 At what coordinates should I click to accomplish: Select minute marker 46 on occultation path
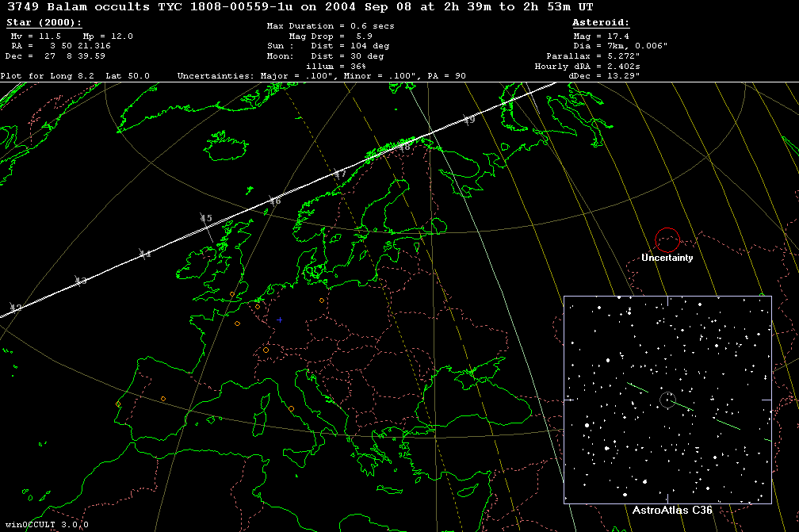(275, 201)
